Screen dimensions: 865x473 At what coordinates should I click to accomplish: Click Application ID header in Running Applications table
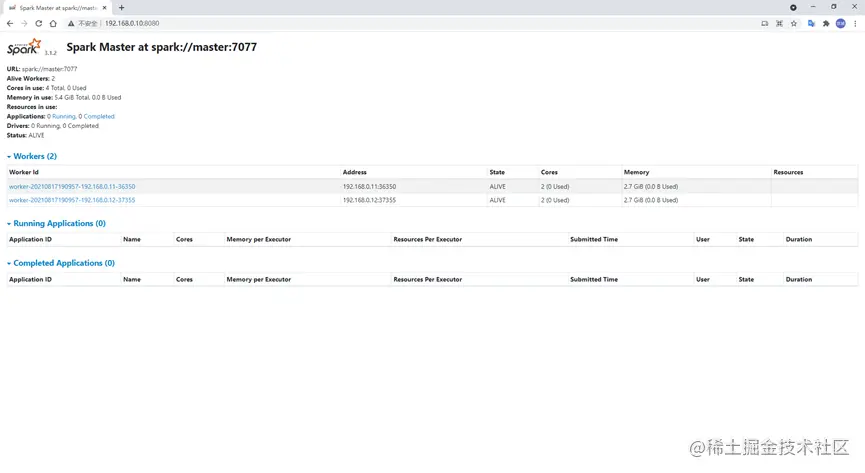coord(30,240)
